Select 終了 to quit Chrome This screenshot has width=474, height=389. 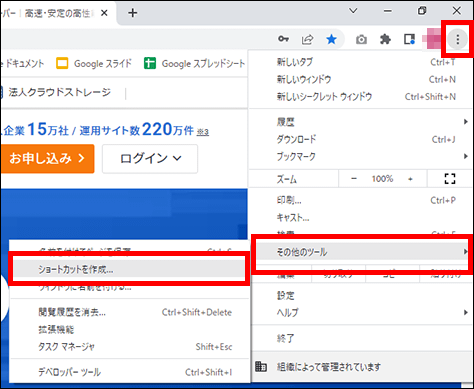tap(362, 338)
